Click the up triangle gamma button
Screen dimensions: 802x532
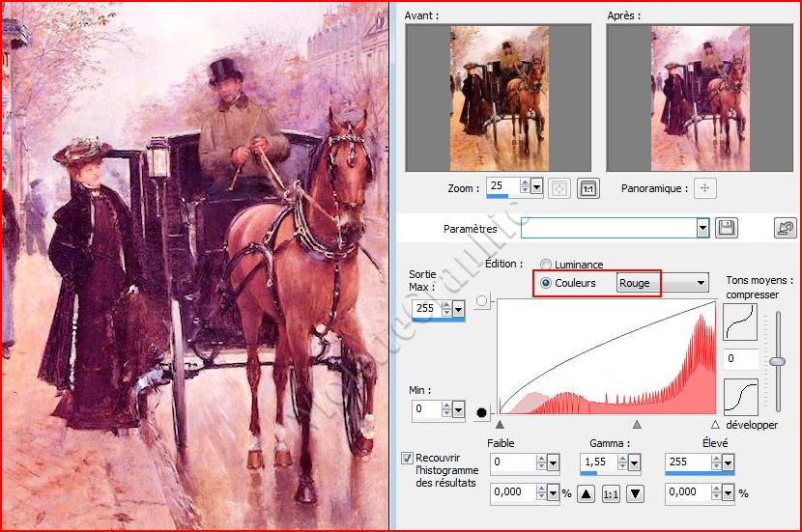pyautogui.click(x=586, y=494)
